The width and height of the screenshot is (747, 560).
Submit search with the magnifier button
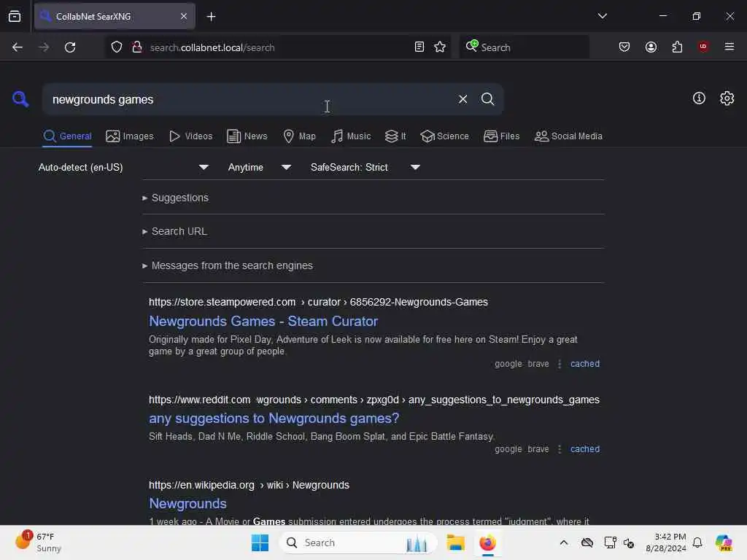[487, 99]
